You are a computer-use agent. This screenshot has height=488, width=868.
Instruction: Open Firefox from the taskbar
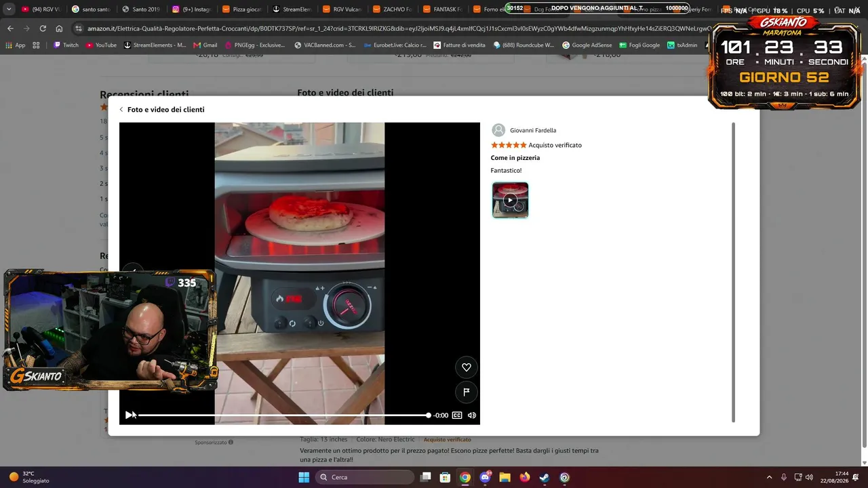click(x=525, y=477)
